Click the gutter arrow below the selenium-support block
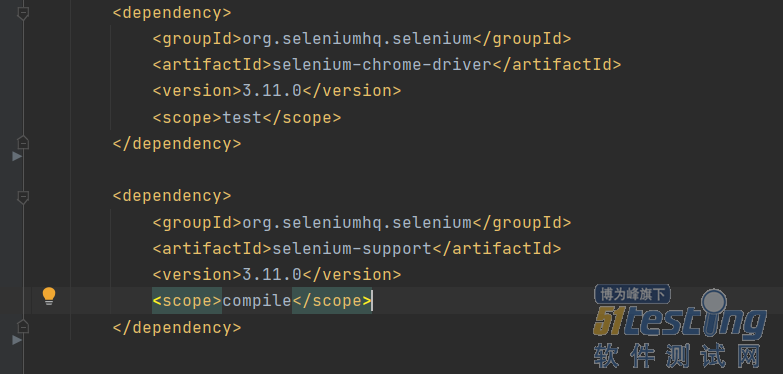Viewport: 783px width, 374px height. 17,340
